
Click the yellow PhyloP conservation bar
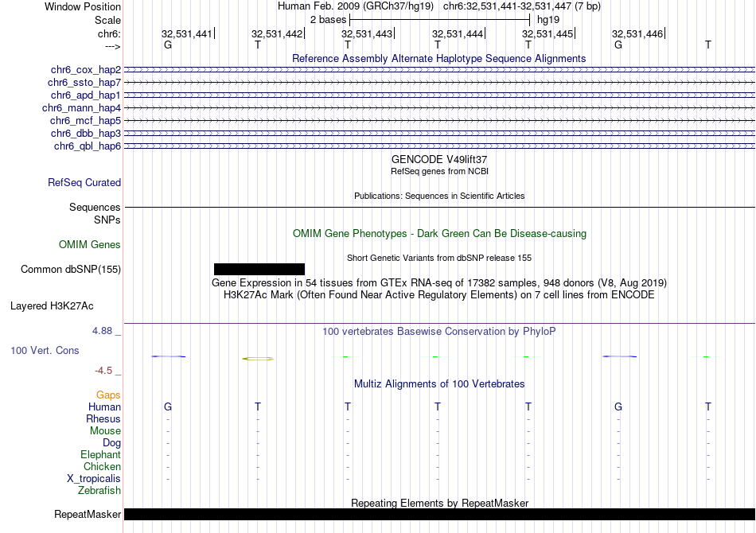pyautogui.click(x=258, y=359)
